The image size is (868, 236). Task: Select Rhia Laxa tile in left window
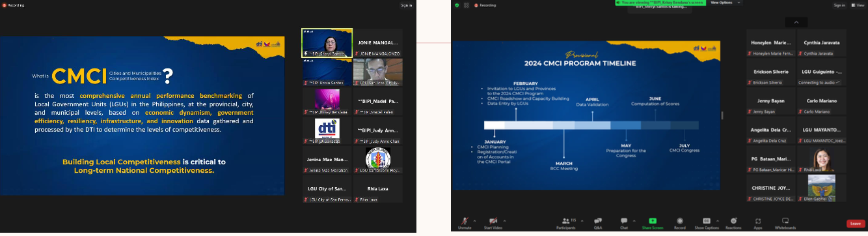tap(377, 189)
